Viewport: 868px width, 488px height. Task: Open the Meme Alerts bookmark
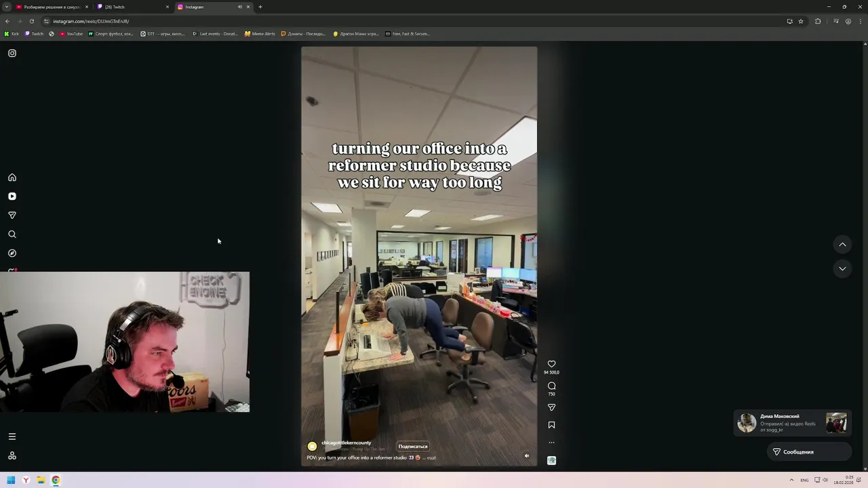(x=260, y=34)
